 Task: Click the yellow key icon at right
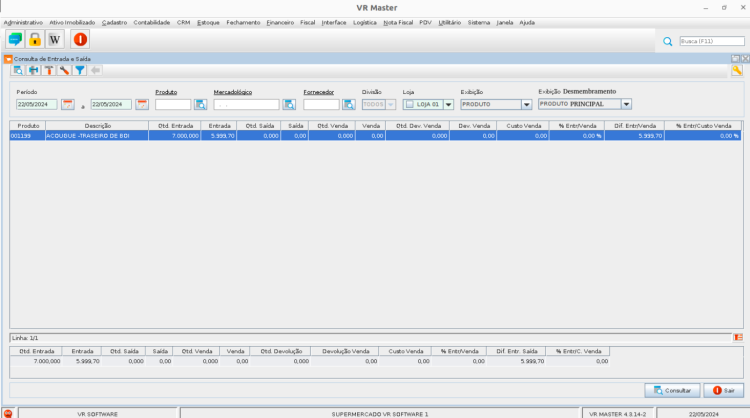point(737,70)
